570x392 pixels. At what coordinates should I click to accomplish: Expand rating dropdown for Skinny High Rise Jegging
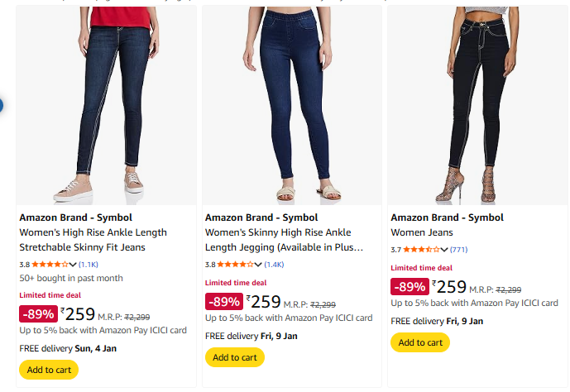pos(260,265)
